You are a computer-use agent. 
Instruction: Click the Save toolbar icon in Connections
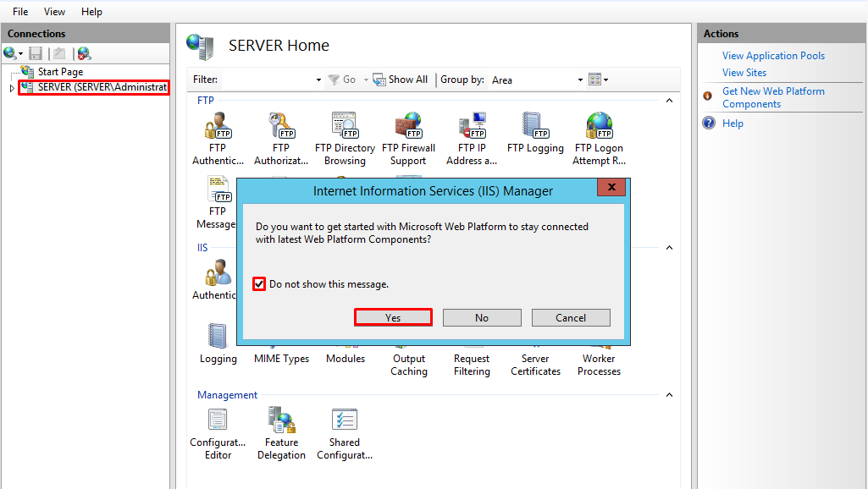(x=36, y=53)
